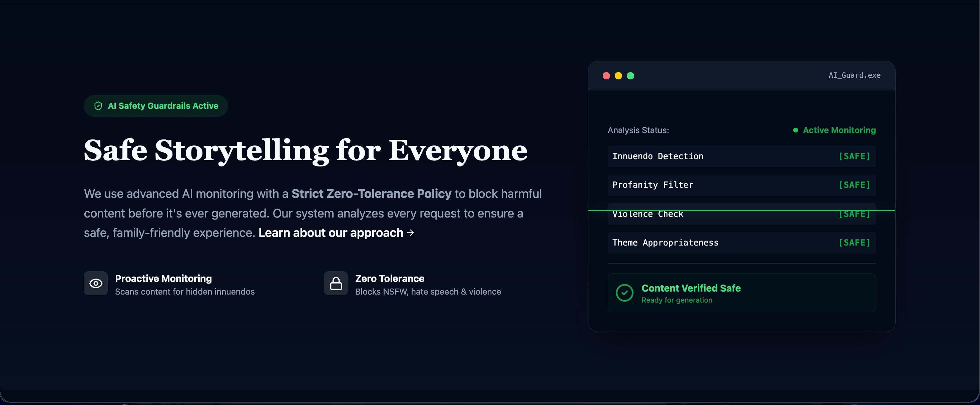Viewport: 980px width, 405px height.
Task: Click the Safe Storytelling for Everyone heading
Action: (x=305, y=151)
